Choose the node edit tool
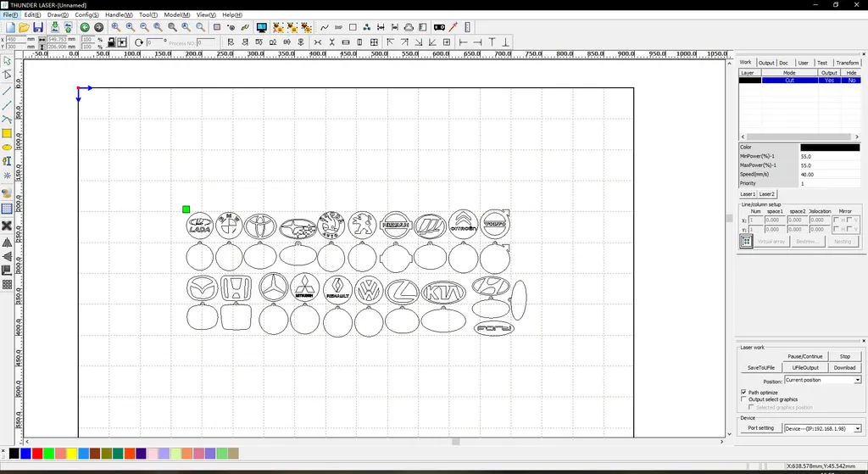 tap(7, 75)
